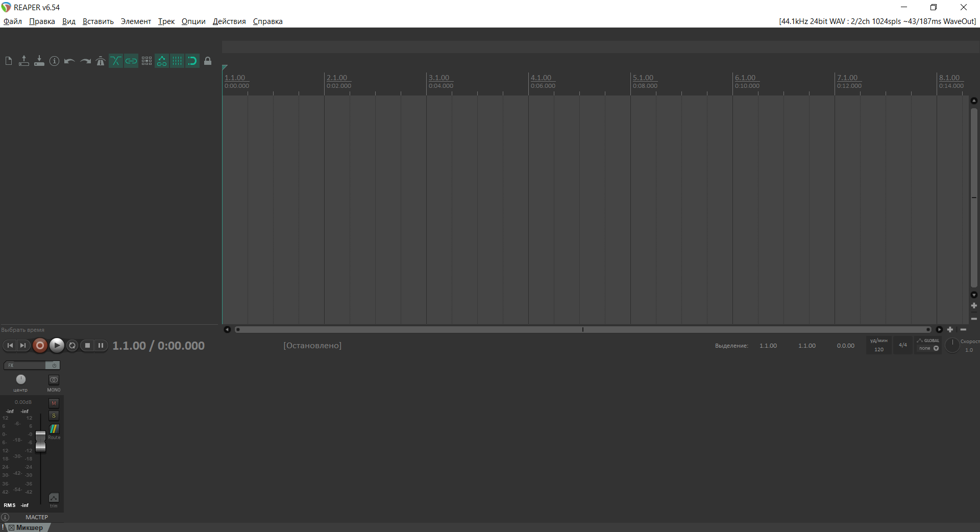980x532 pixels.
Task: Zoom out vertically with minus button
Action: click(974, 319)
